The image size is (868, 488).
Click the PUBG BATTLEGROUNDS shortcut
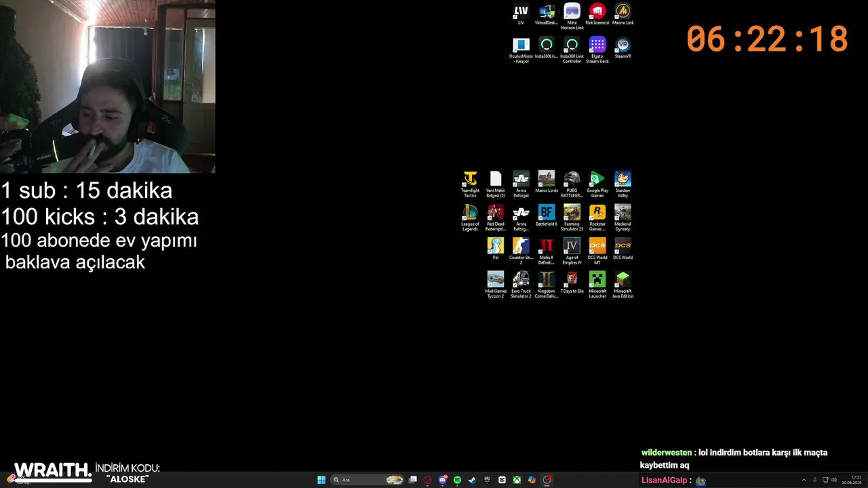point(572,184)
